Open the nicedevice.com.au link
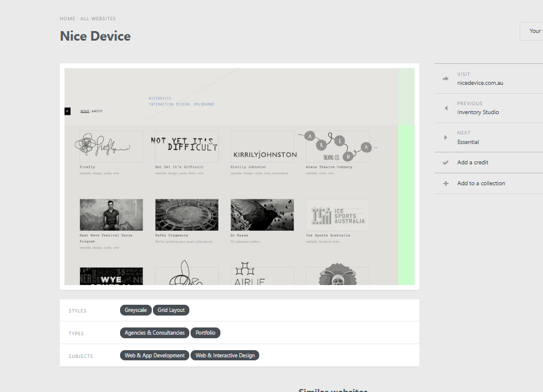 point(480,83)
